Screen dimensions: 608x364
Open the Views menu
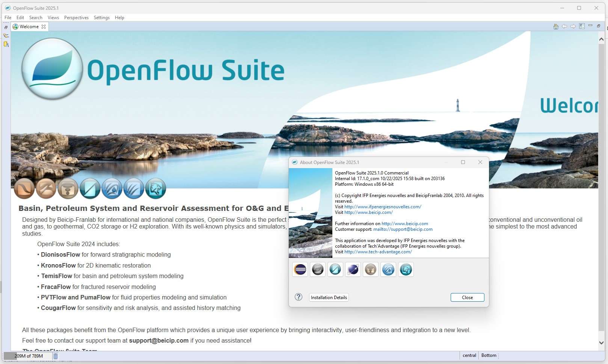point(53,18)
